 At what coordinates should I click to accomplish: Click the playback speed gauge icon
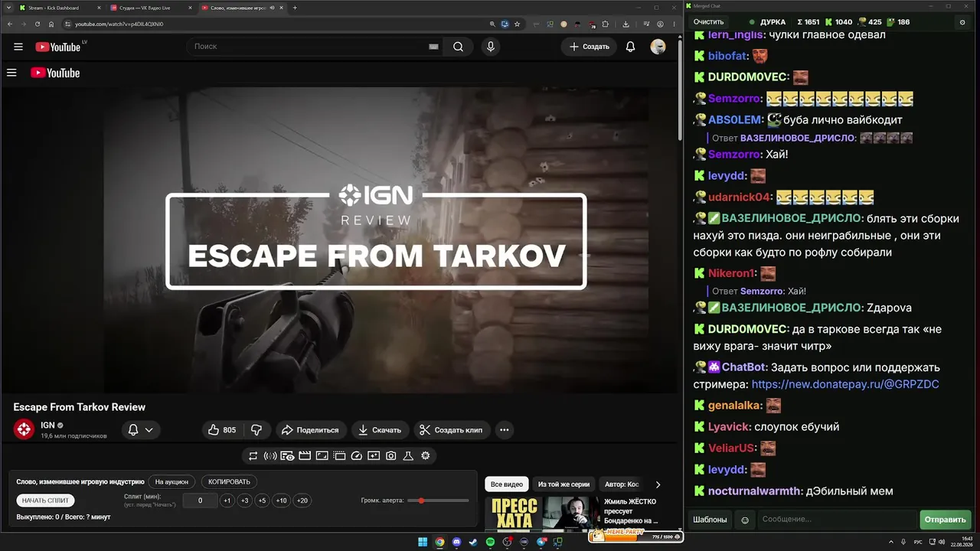coord(356,456)
